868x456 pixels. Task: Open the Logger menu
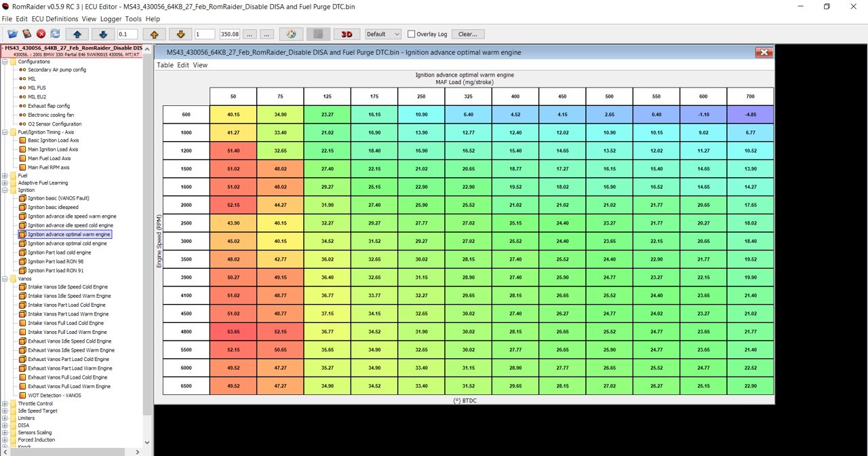111,19
